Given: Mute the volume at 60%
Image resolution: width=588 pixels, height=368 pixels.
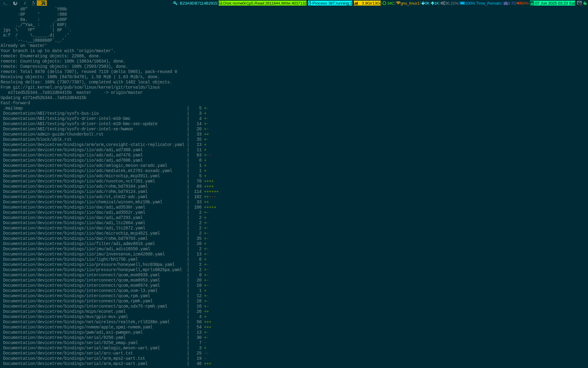Looking at the screenshot, I should click(522, 3).
